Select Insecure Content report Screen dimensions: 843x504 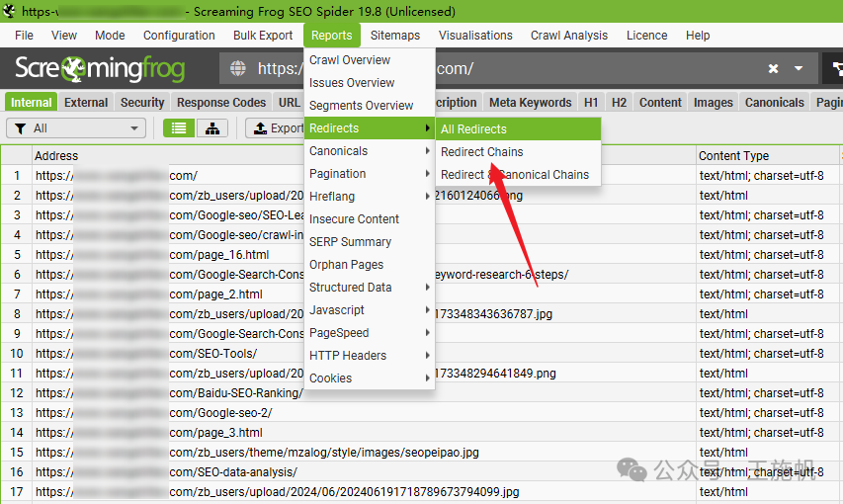tap(370, 219)
